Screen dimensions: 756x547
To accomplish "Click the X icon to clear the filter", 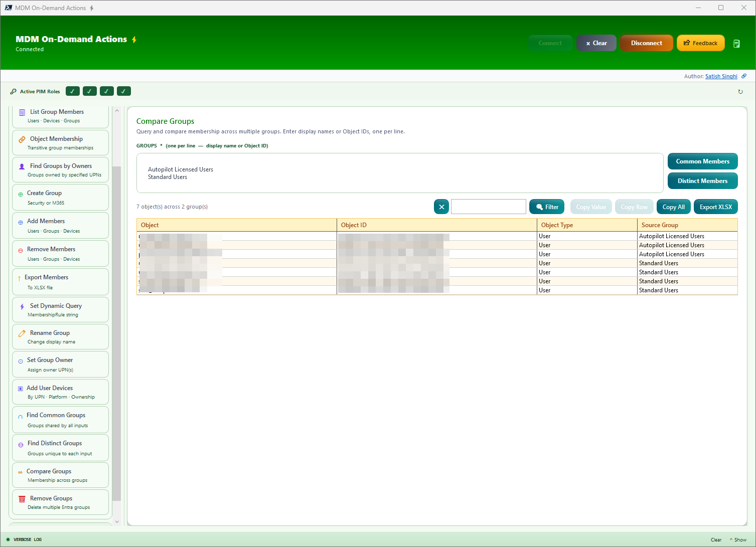I will click(x=441, y=206).
